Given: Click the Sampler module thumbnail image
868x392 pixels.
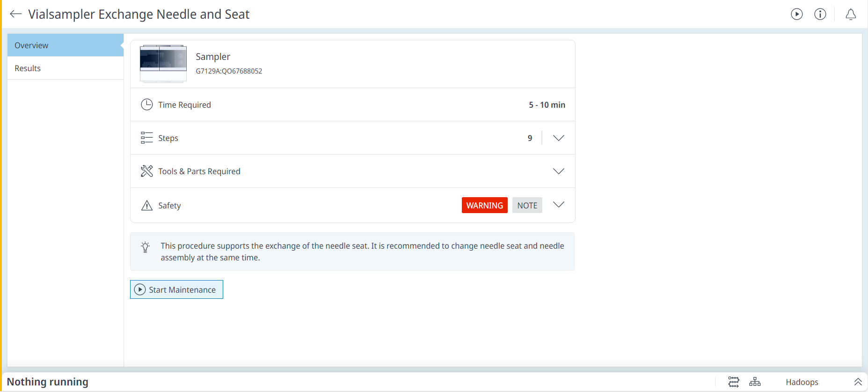Looking at the screenshot, I should pyautogui.click(x=163, y=63).
